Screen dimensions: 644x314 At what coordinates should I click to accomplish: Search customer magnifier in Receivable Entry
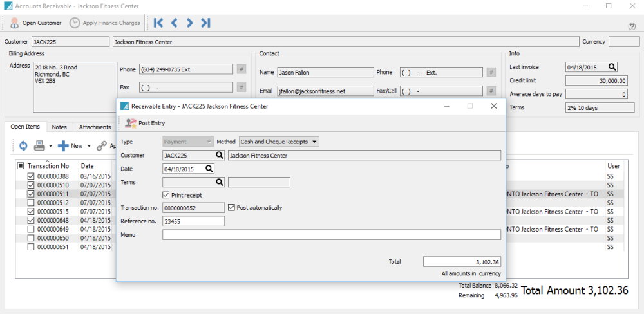click(220, 155)
